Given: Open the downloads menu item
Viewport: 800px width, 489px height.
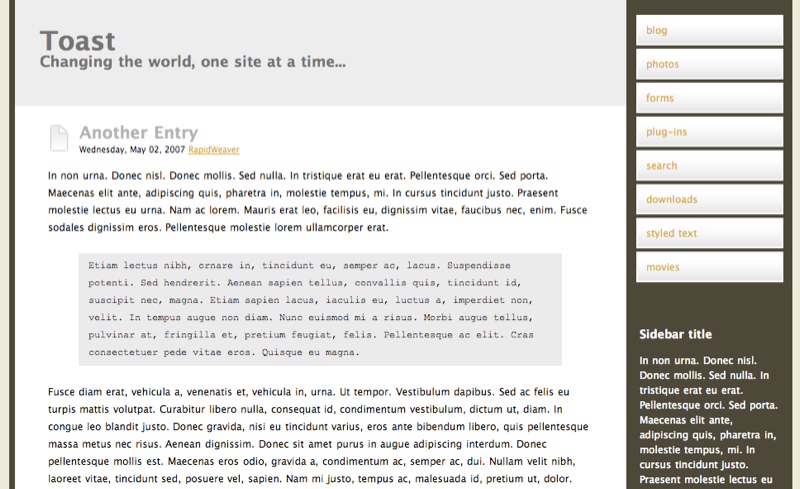Looking at the screenshot, I should point(709,200).
